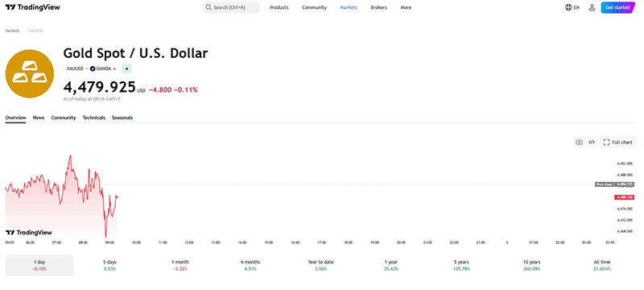Viewport: 644px width, 290px height.
Task: Expand the OANDA source dropdown
Action: tap(104, 68)
